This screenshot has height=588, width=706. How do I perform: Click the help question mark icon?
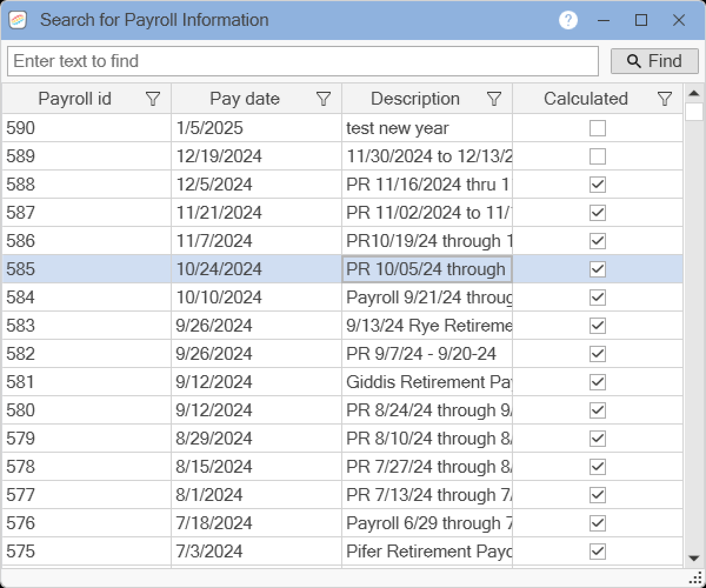click(568, 21)
